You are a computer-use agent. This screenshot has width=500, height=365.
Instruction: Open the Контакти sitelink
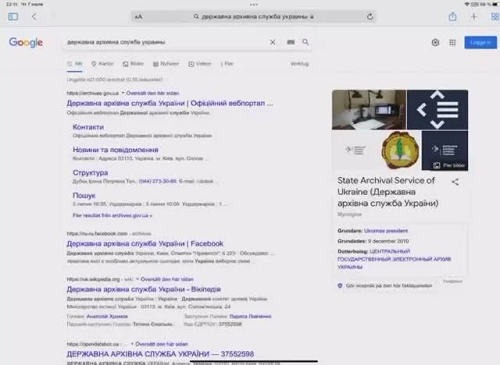click(88, 127)
